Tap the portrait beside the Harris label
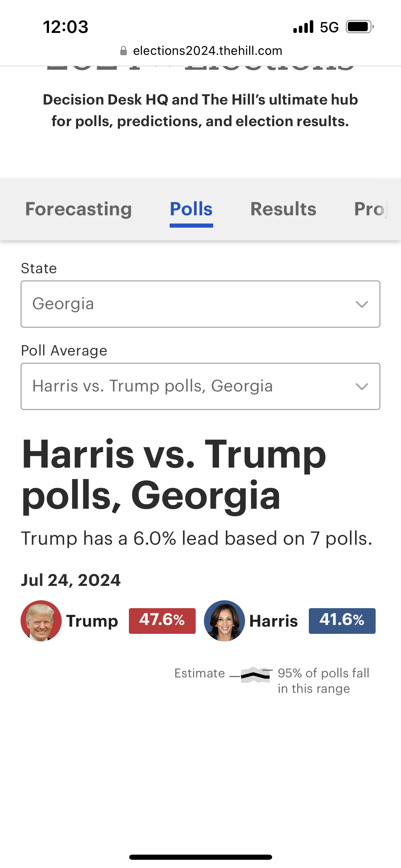The height and width of the screenshot is (868, 401). 224,621
